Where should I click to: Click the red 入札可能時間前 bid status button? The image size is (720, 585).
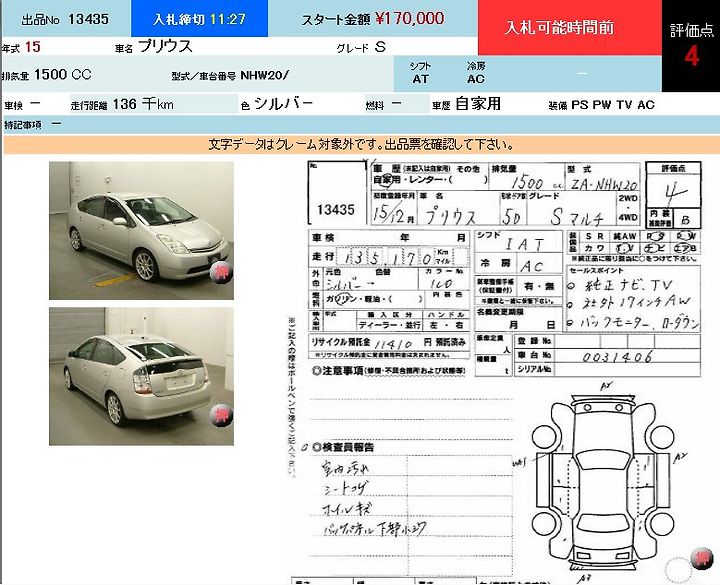tap(569, 28)
